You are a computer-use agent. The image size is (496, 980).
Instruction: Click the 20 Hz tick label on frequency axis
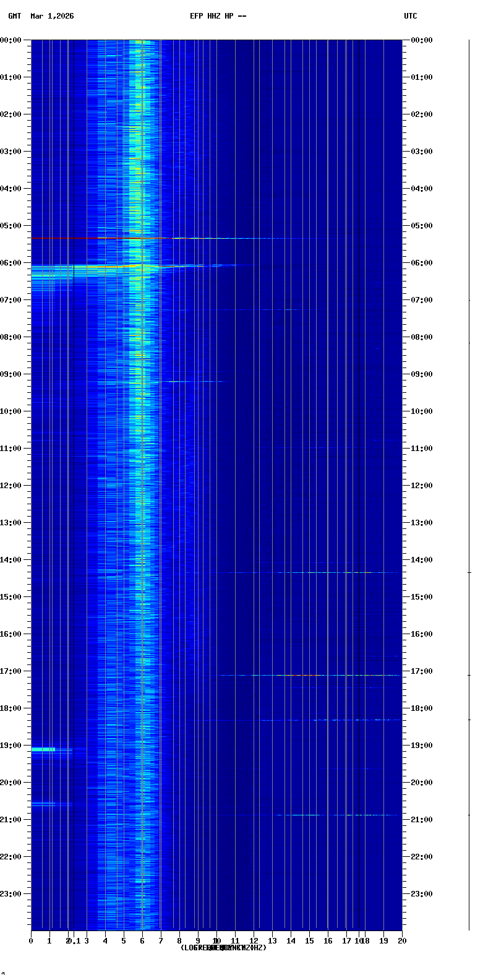pyautogui.click(x=402, y=941)
